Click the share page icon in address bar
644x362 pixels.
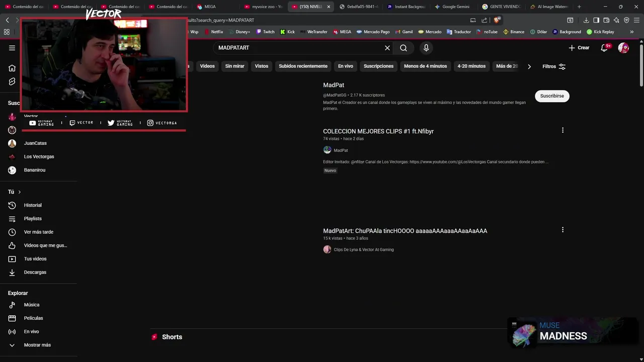pyautogui.click(x=484, y=20)
